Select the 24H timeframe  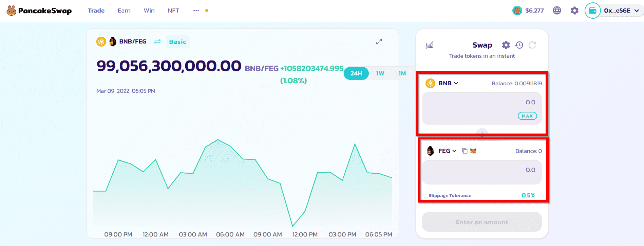356,73
